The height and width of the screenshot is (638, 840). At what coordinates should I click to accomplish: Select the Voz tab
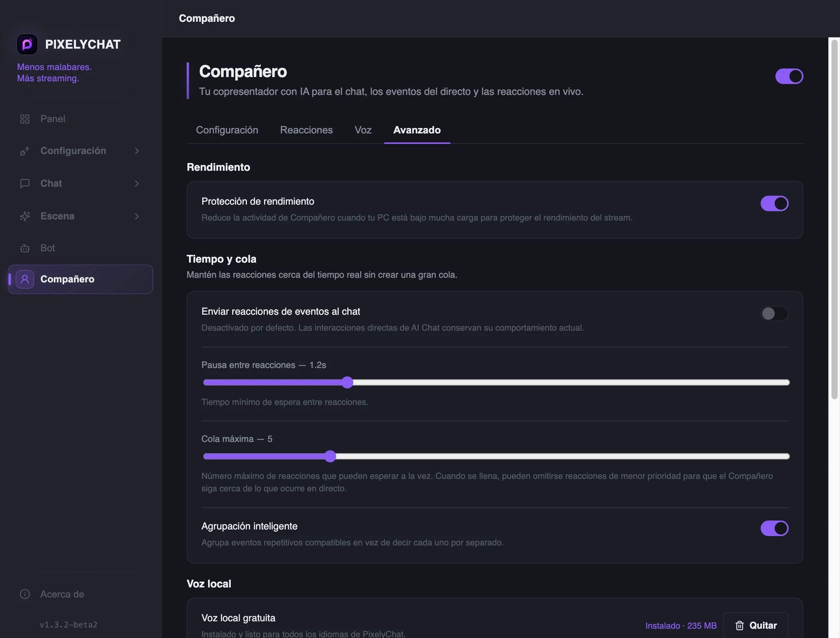click(363, 130)
